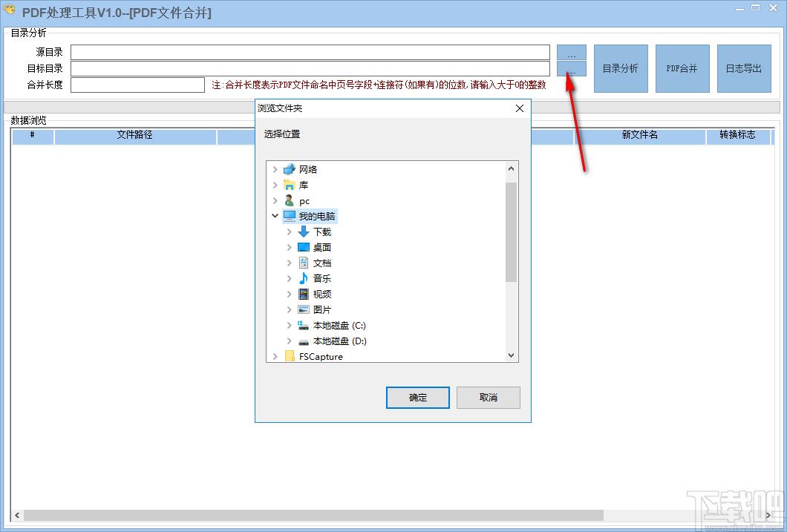Click the data grid horizontal scrollbar thumb
The image size is (787, 532).
(313, 515)
